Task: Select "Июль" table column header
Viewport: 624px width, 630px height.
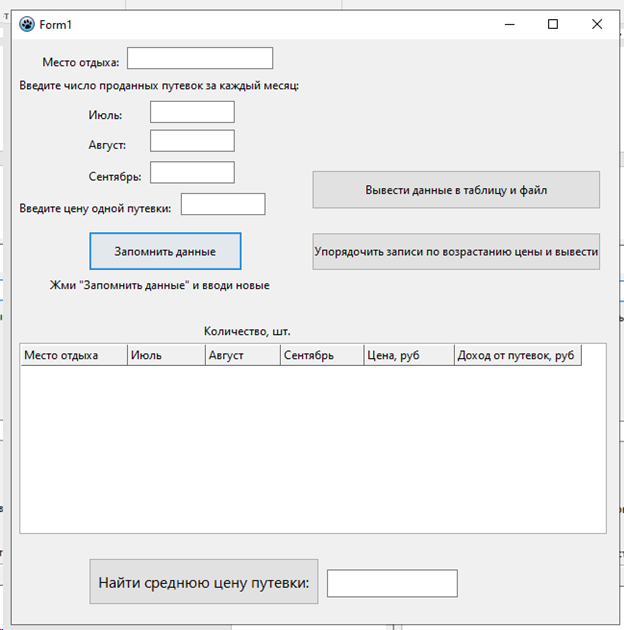Action: pyautogui.click(x=166, y=355)
